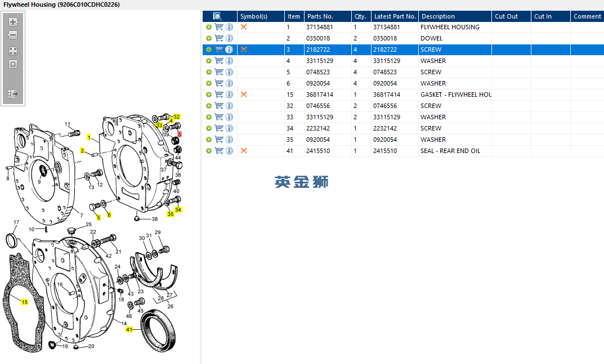Show info for item 3 SCREW 2182722
This screenshot has height=364, width=604.
pyautogui.click(x=229, y=50)
